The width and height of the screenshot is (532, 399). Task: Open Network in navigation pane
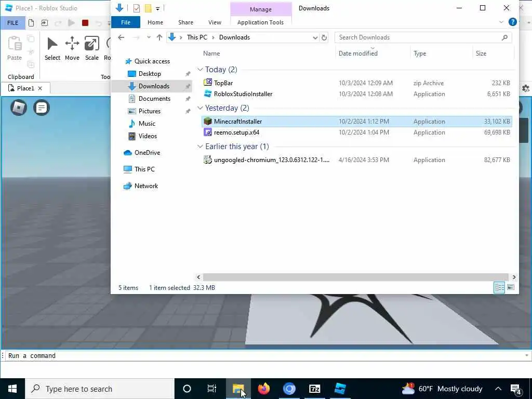coord(146,186)
